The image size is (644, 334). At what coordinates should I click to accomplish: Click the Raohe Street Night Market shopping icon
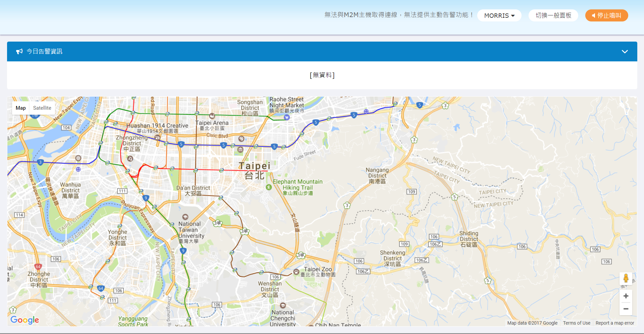[x=287, y=117]
